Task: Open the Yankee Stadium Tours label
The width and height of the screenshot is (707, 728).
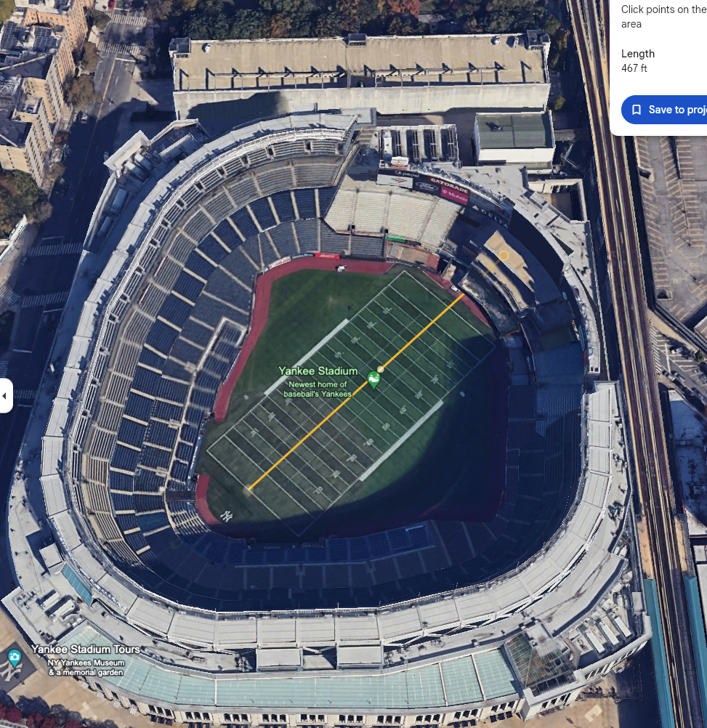Action: (86, 649)
